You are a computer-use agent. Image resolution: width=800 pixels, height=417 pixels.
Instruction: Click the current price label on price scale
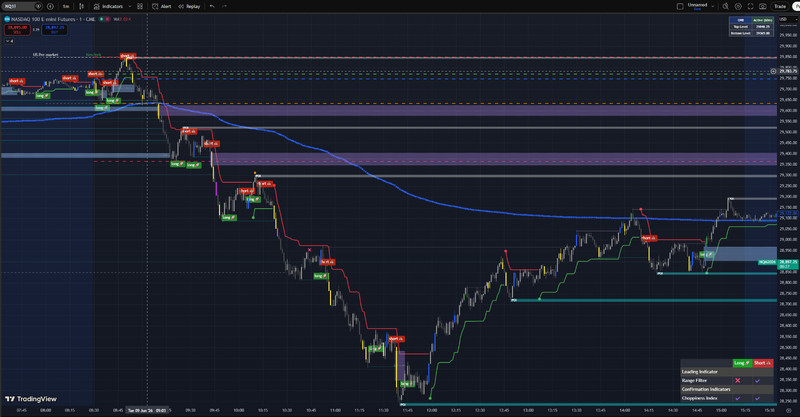[x=788, y=262]
